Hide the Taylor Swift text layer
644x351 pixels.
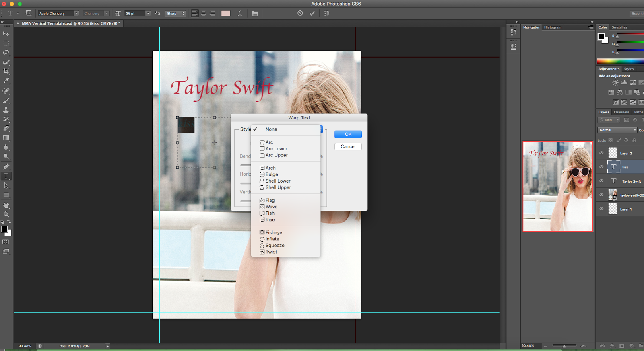tap(601, 181)
